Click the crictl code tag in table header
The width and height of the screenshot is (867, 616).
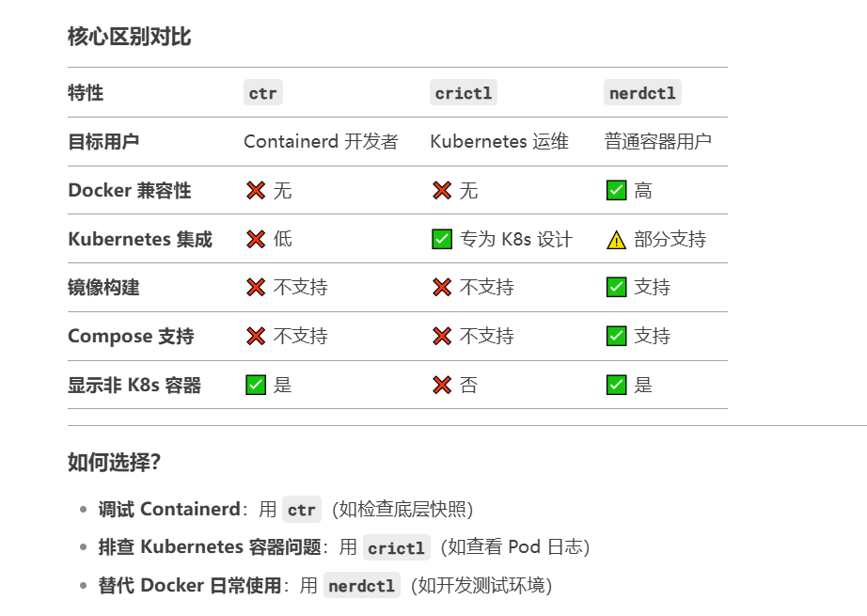(464, 93)
